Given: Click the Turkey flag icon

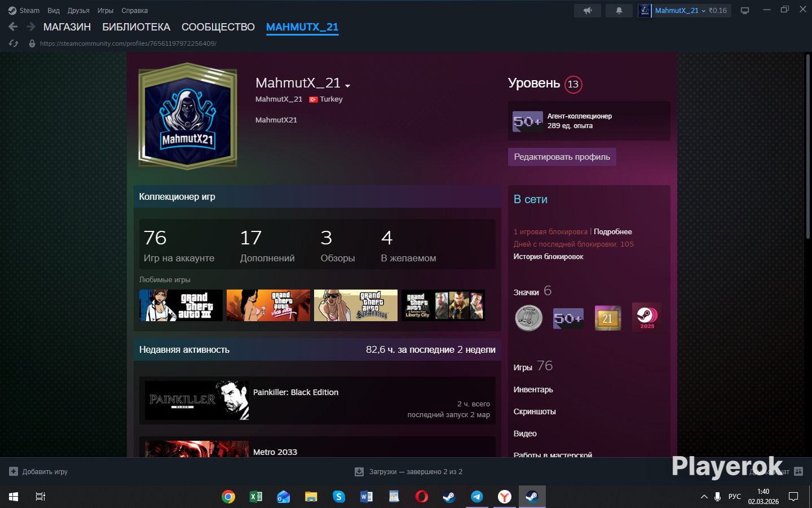Looking at the screenshot, I should (313, 99).
